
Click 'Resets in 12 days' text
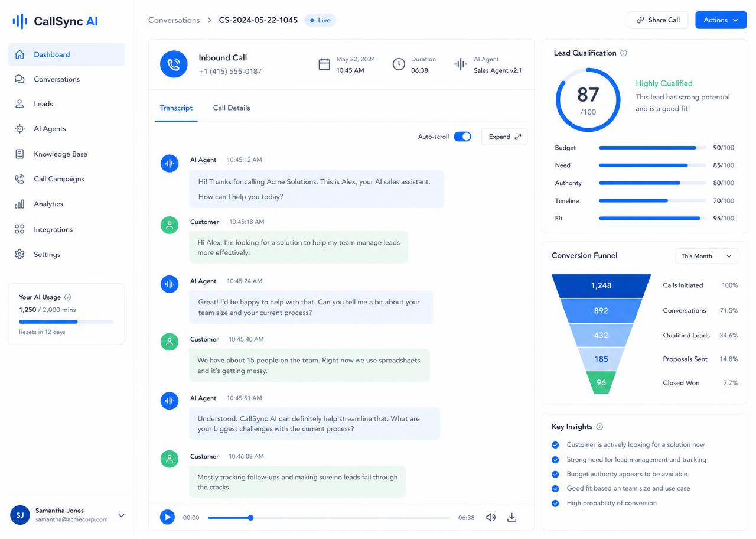tap(42, 332)
